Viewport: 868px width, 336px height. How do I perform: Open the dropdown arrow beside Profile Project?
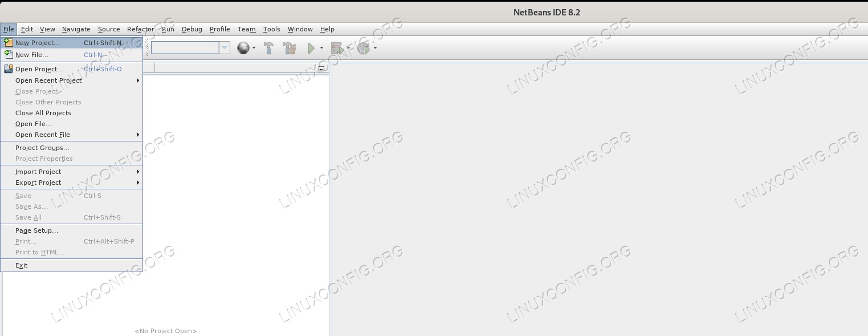coord(375,48)
